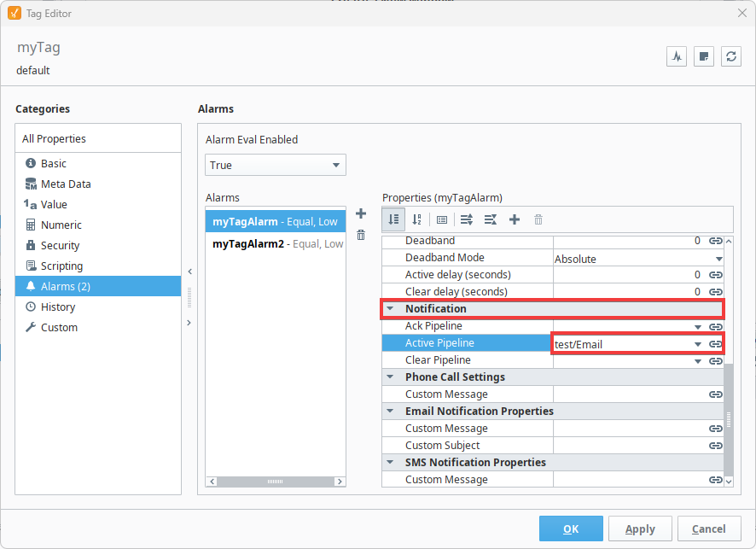This screenshot has width=756, height=549.
Task: Delete selected alarm with trash icon
Action: [361, 235]
